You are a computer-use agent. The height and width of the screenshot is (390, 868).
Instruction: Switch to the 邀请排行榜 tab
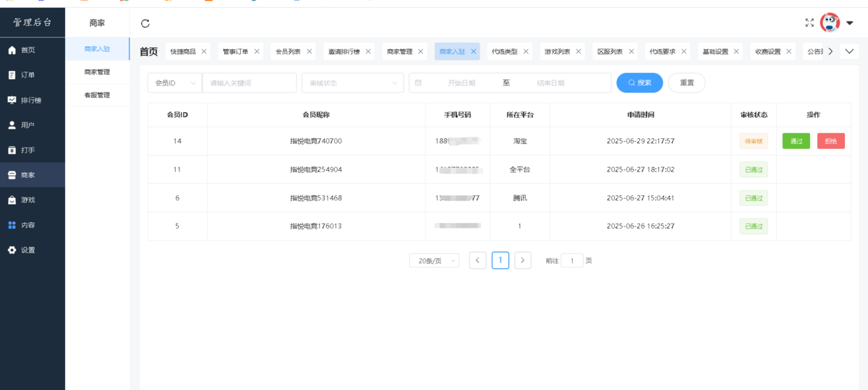click(344, 51)
